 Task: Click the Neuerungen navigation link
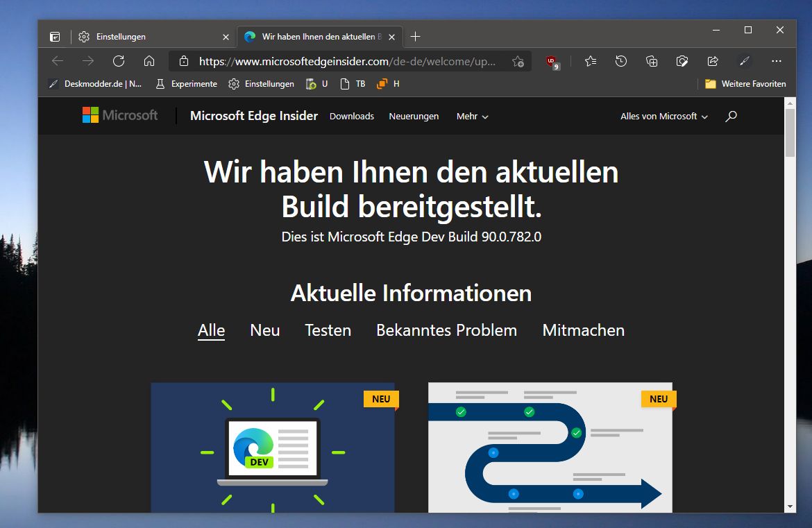tap(414, 117)
